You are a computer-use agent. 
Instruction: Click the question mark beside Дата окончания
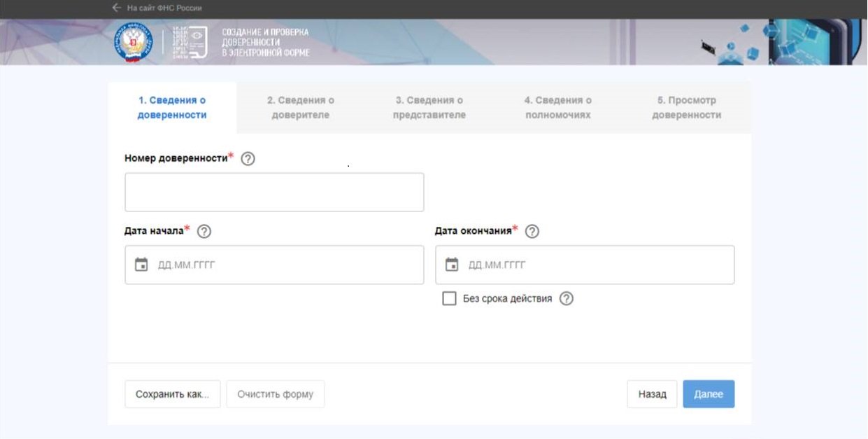click(532, 231)
